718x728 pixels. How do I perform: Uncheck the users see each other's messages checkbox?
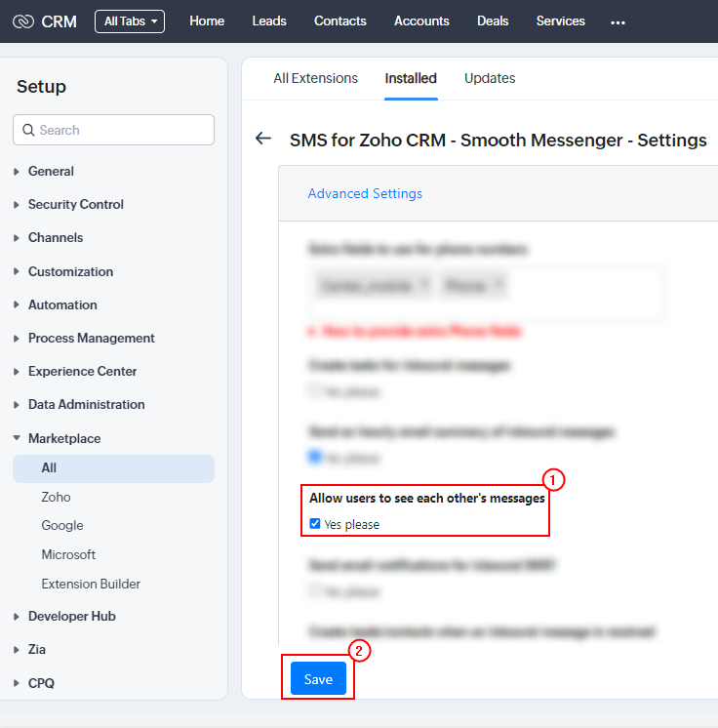(x=315, y=524)
